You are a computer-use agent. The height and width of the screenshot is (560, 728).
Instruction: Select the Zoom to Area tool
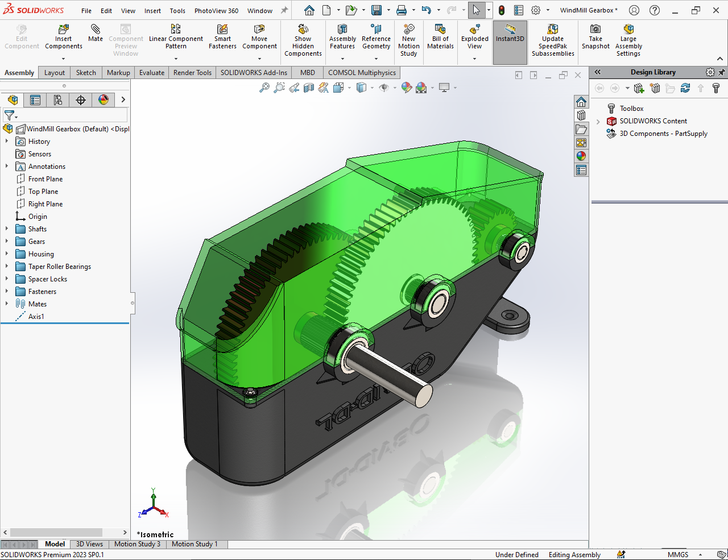tap(279, 88)
